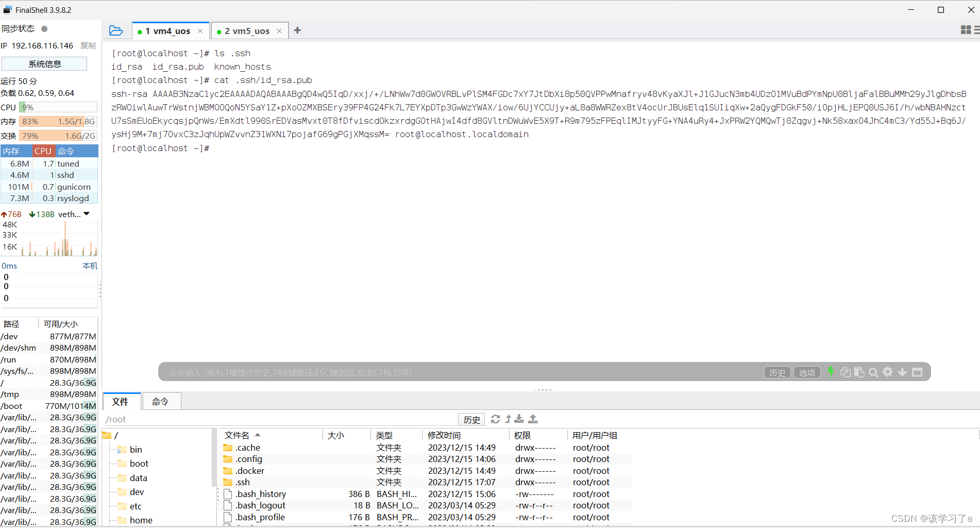980x528 pixels.
Task: Close the vm4_uos tab
Action: [x=200, y=31]
